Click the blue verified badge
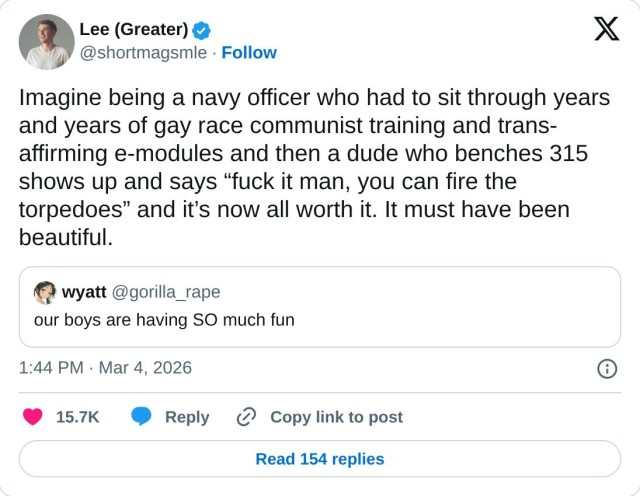This screenshot has height=496, width=640. [x=201, y=28]
